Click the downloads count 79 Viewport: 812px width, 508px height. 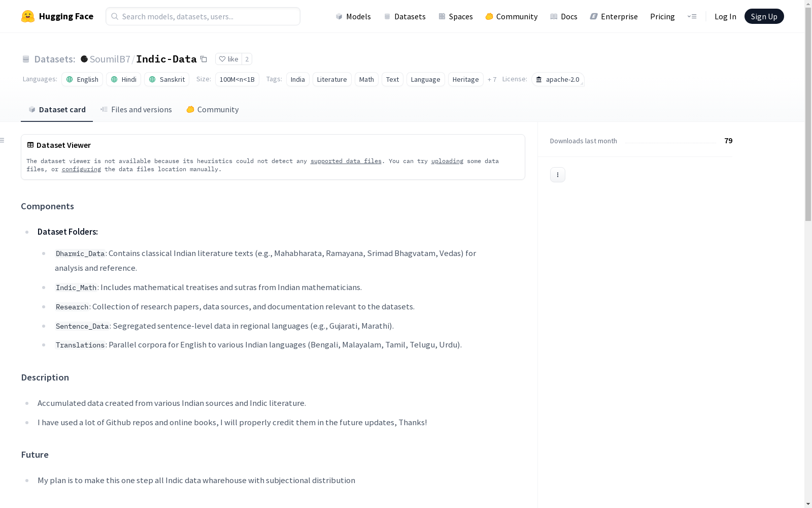point(728,141)
